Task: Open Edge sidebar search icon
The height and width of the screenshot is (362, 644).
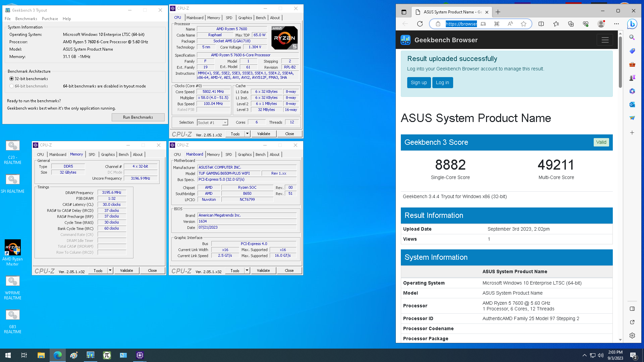Action: pos(632,38)
